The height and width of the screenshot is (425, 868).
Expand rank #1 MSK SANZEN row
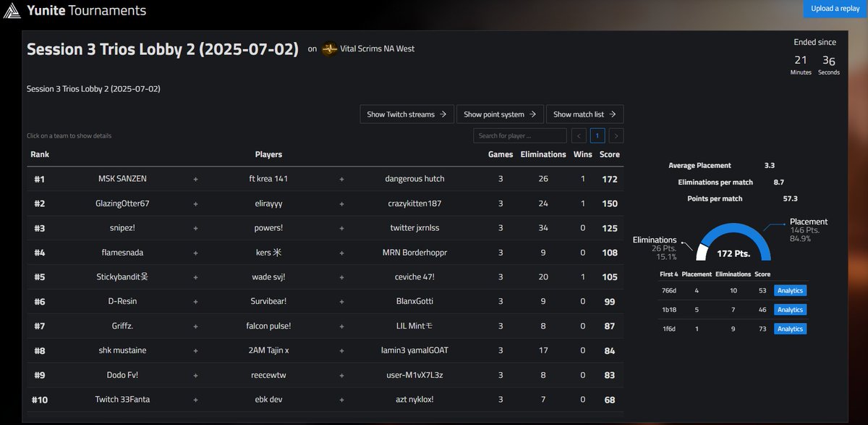(324, 179)
